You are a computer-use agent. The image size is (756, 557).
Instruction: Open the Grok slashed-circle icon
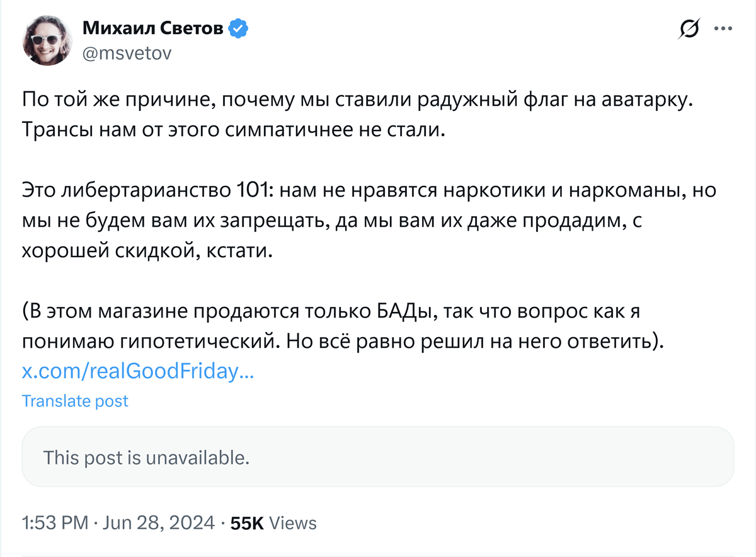(690, 30)
